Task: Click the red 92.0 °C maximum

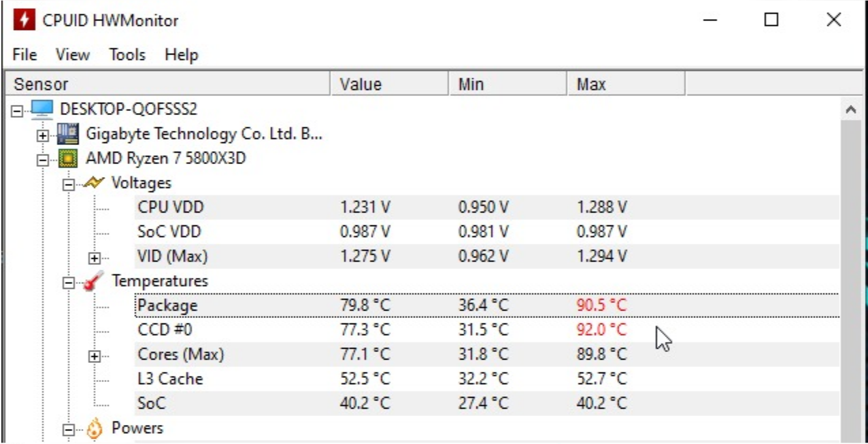Action: point(601,330)
